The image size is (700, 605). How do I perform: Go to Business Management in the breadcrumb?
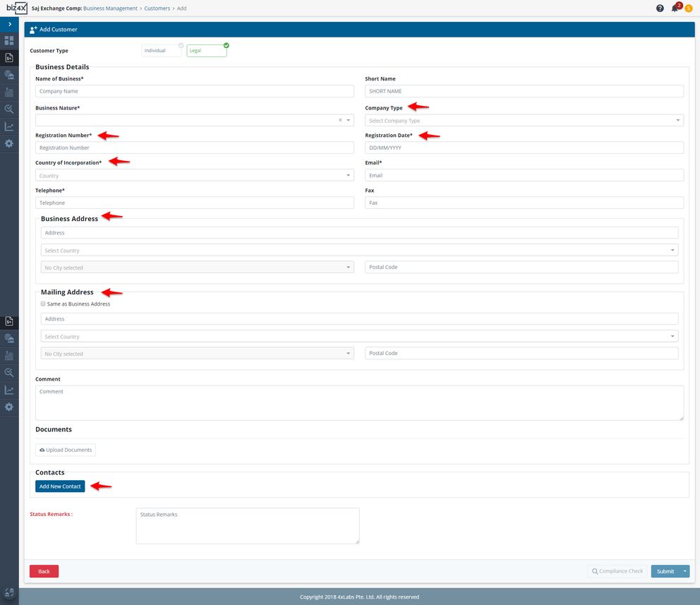coord(111,8)
